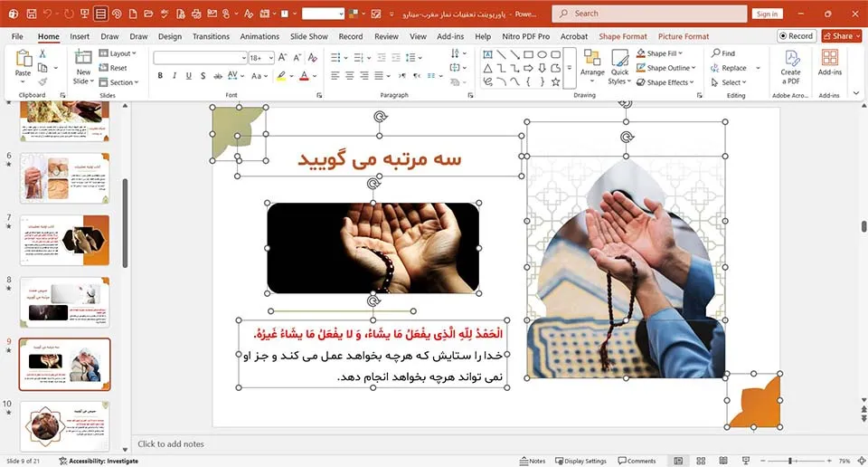This screenshot has width=868, height=467.
Task: Select slide 7 thumbnail
Action: coord(64,240)
